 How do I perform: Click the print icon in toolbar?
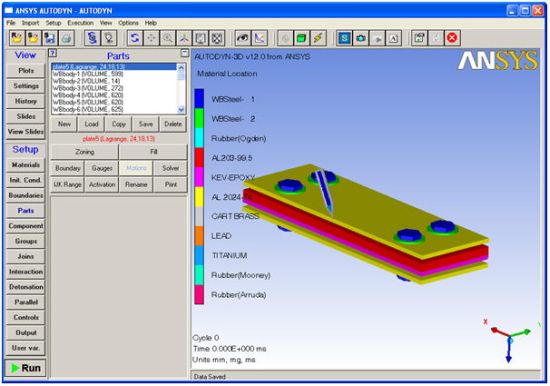coord(67,38)
